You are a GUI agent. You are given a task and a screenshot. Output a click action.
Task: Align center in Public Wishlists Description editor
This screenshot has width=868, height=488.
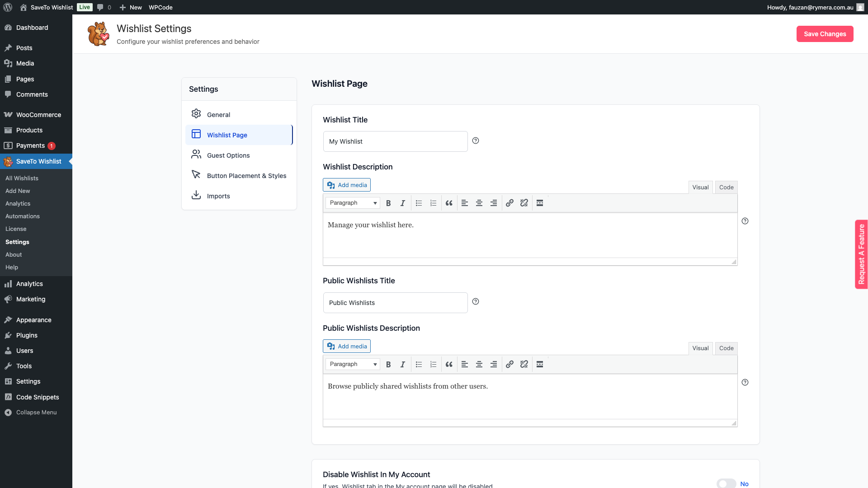[x=479, y=365]
